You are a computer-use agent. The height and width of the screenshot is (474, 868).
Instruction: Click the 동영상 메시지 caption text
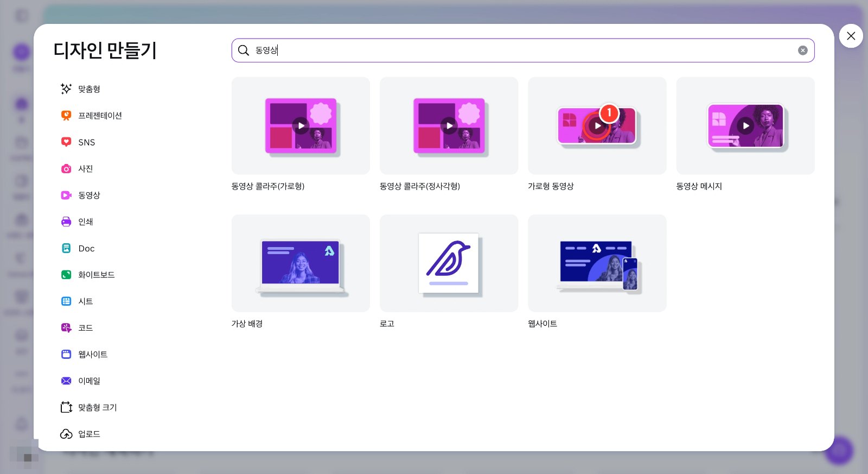(699, 186)
